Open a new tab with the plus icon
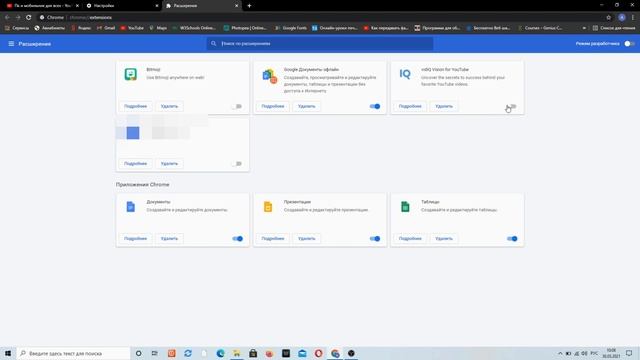The width and height of the screenshot is (640, 360). point(249,6)
